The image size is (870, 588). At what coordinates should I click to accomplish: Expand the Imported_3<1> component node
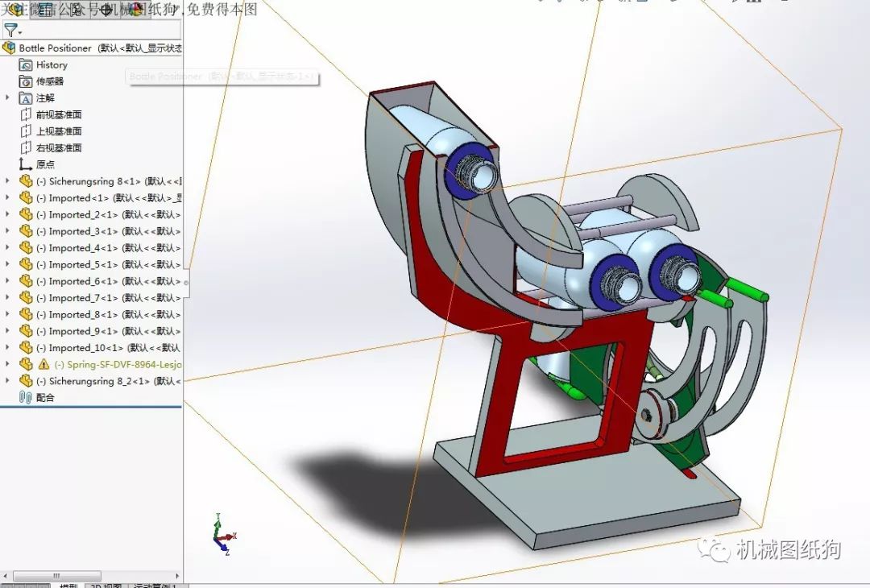point(7,230)
